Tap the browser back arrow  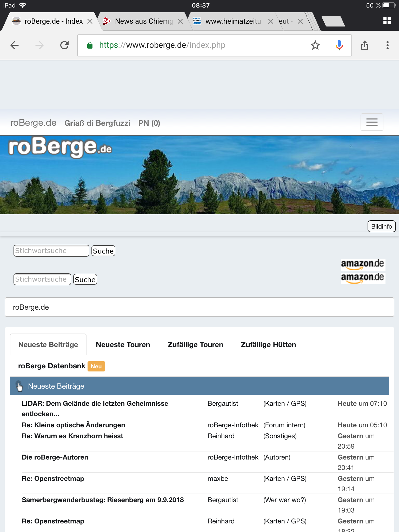tap(15, 45)
